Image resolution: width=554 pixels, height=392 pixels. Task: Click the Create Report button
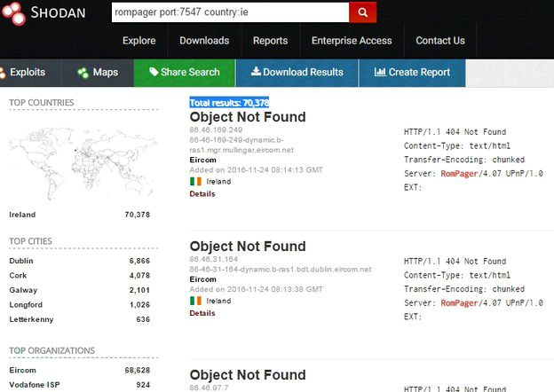(x=412, y=73)
